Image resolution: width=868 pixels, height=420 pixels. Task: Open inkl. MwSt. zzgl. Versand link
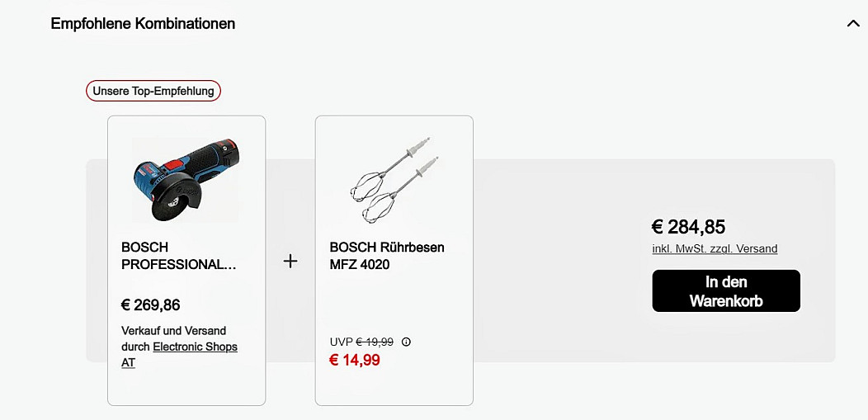(715, 248)
